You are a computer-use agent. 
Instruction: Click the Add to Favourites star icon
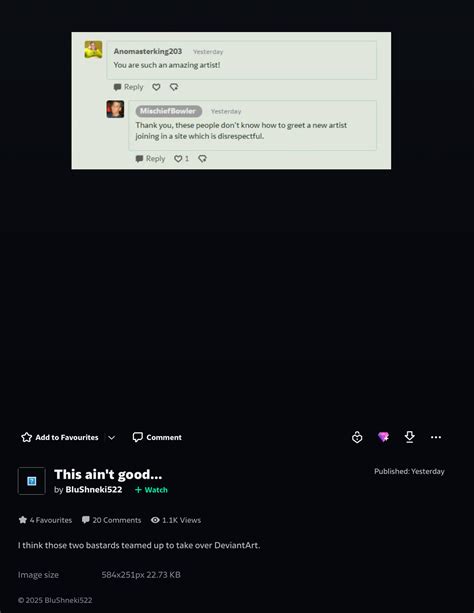pos(26,437)
